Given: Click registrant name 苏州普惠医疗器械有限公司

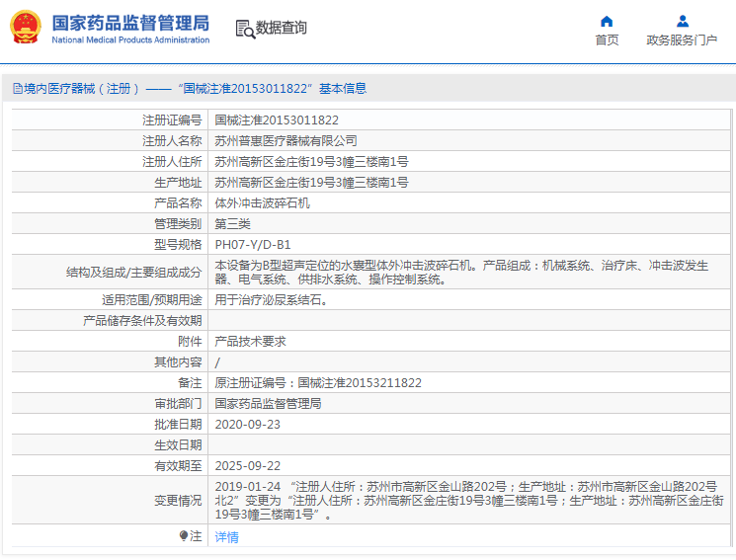Looking at the screenshot, I should click(x=286, y=141).
